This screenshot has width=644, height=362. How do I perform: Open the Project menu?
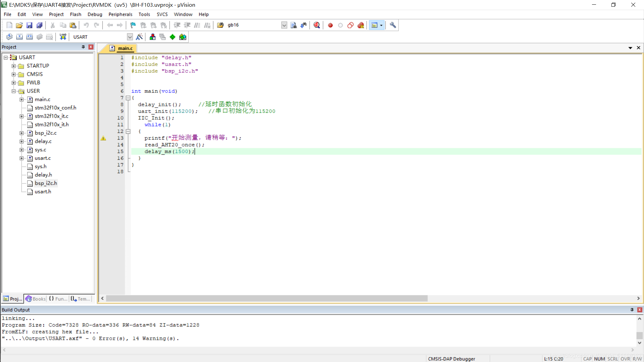coord(56,14)
